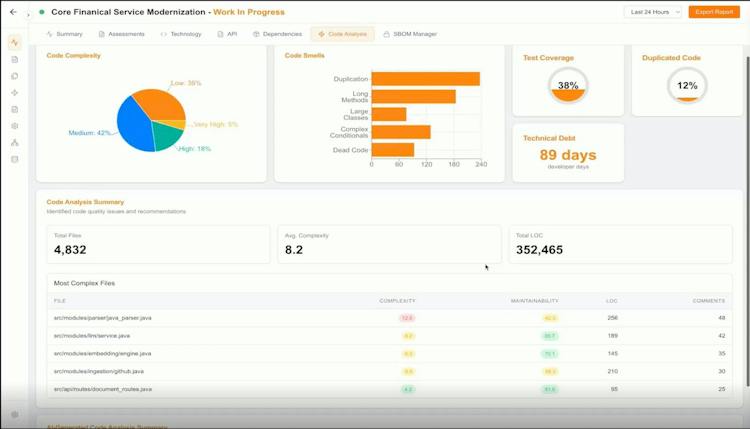Click the green status dot before the title

(x=42, y=12)
